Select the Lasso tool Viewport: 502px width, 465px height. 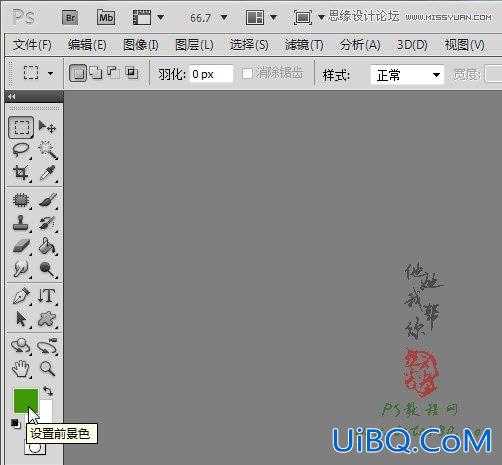[x=21, y=150]
